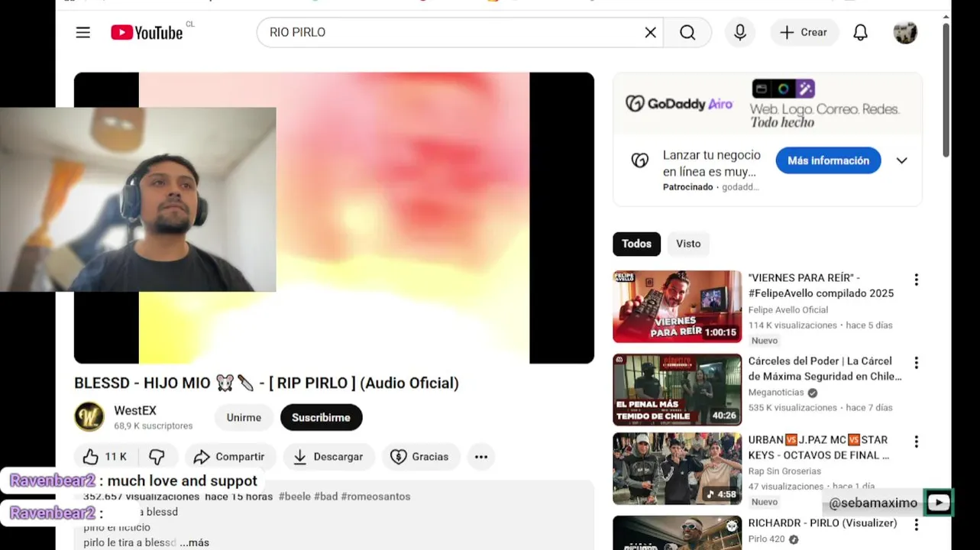Open options for RICHARDR - PIRLO video

pos(916,525)
